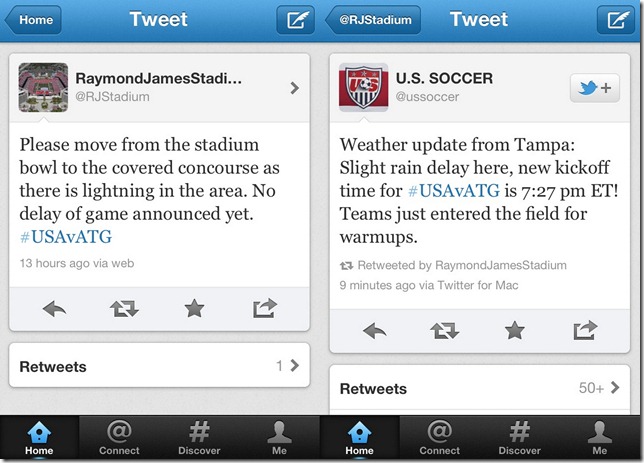Compose a new tweet in right panel

pos(615,19)
